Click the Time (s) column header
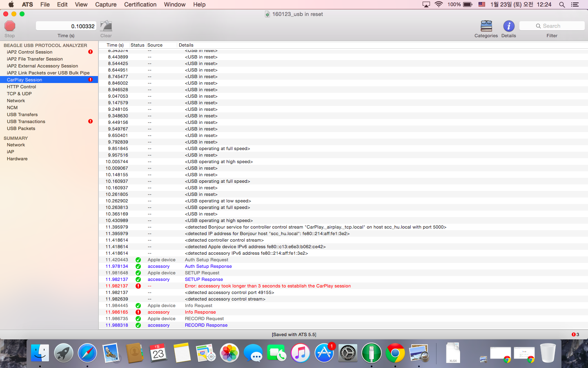 [x=115, y=45]
